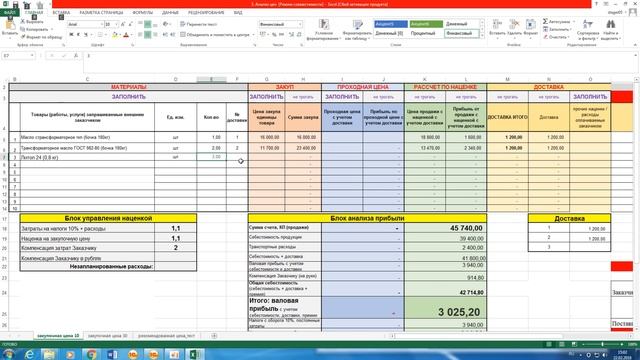Viewport: 640px width, 360px height.
Task: Apply the green Акцент6 cell style
Action: (426, 24)
